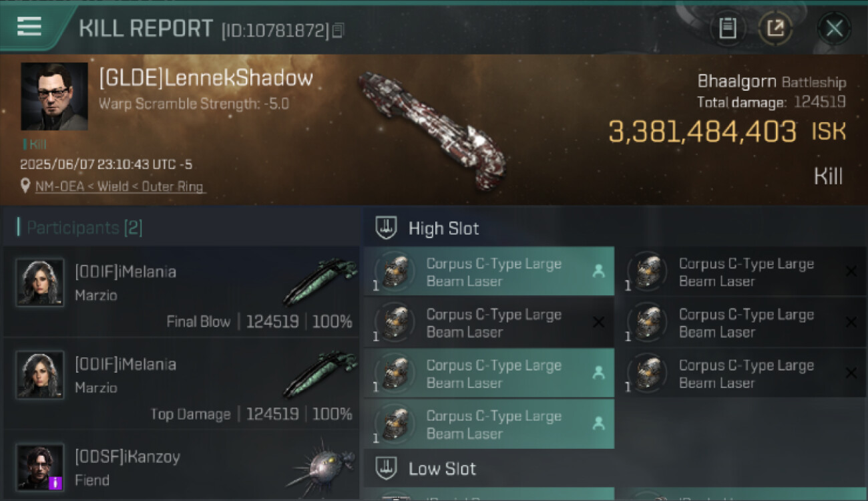Image resolution: width=868 pixels, height=501 pixels.
Task: Select first highlighted Corpus C-Type Beam Laser
Action: coord(489,272)
